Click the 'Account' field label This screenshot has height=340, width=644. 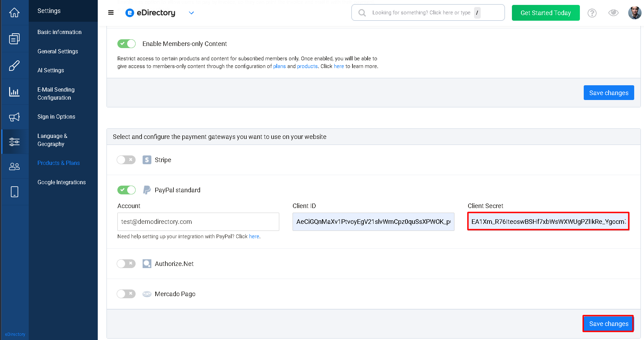pos(129,206)
